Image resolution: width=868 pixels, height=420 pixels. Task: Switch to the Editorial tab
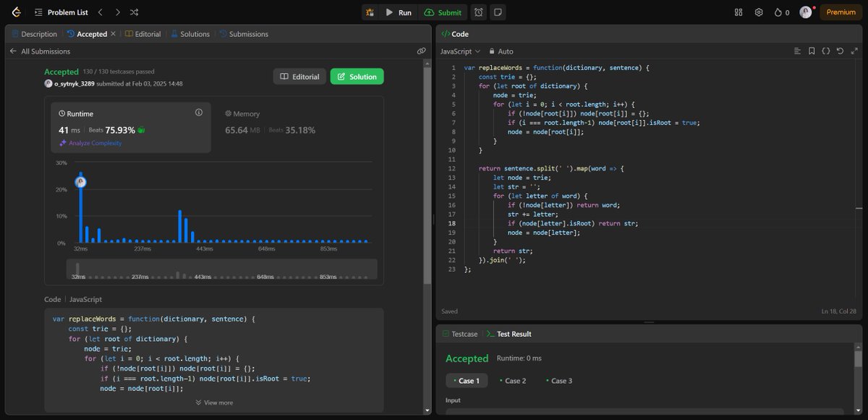[142, 34]
